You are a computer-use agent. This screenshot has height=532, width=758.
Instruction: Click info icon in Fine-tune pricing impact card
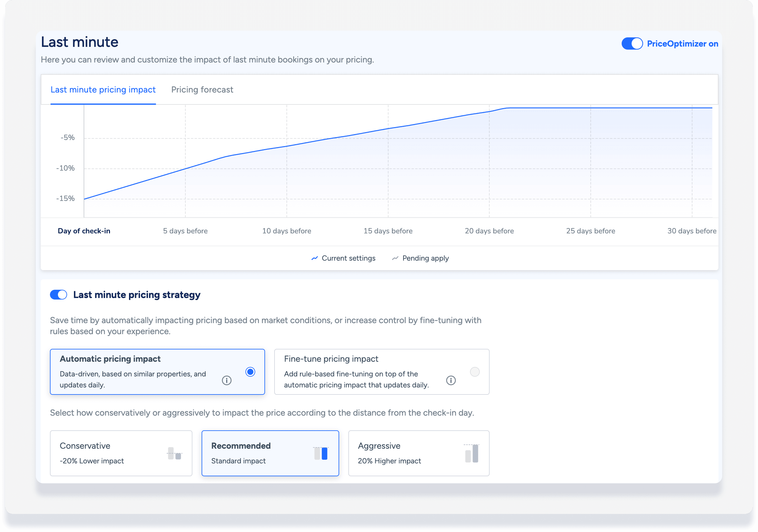451,380
